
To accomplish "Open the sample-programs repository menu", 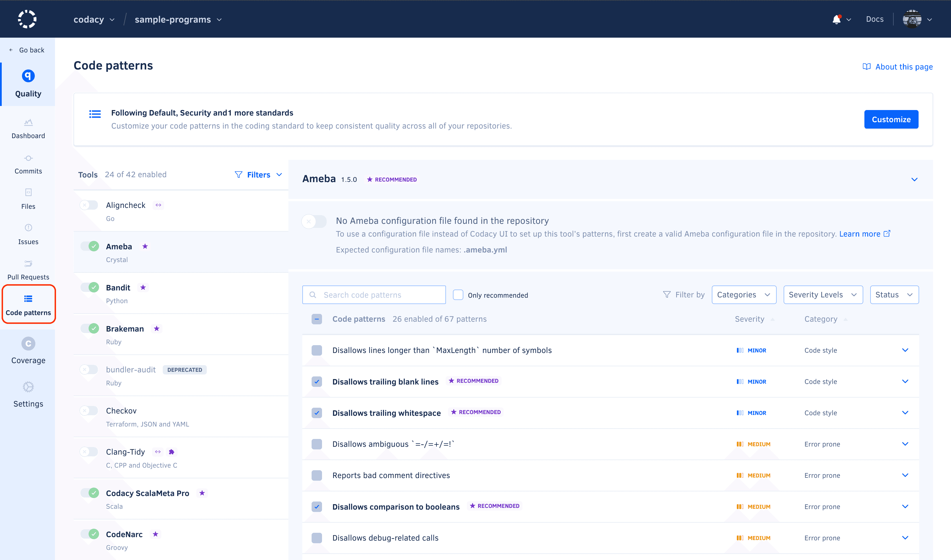I will click(x=178, y=19).
